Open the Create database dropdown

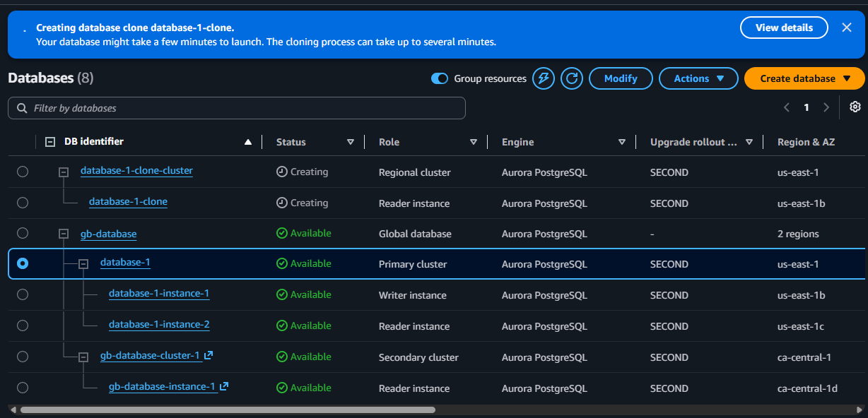click(x=804, y=78)
